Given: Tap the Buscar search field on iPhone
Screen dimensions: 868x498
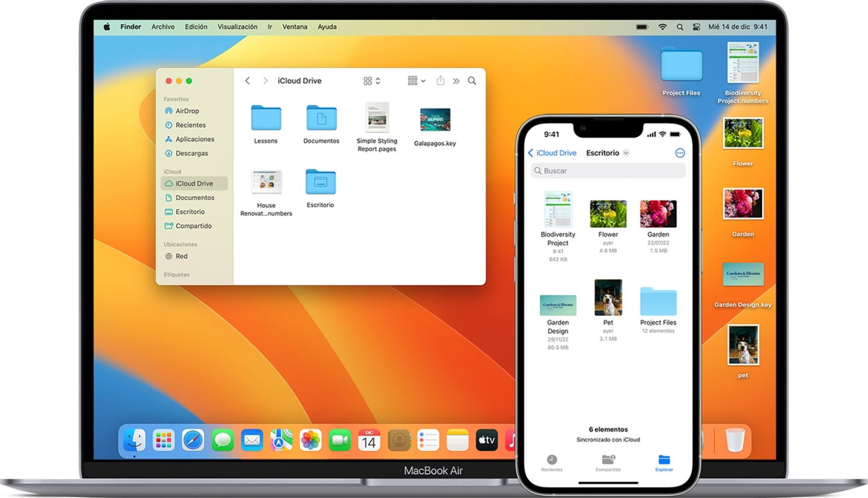Looking at the screenshot, I should click(608, 171).
